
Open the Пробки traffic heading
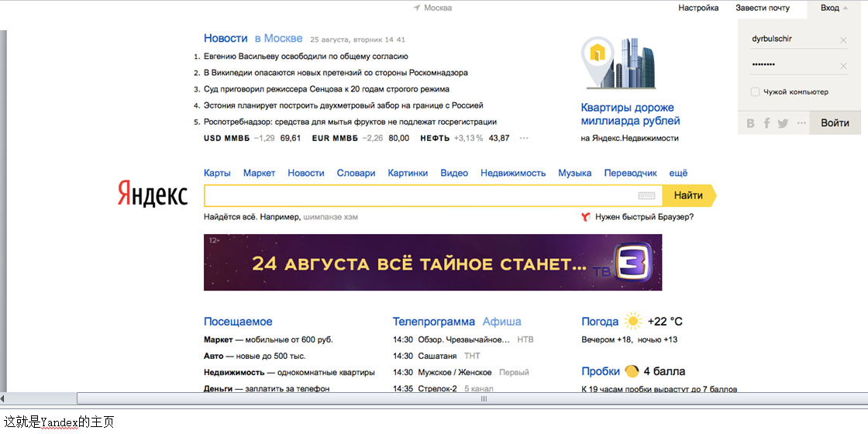pyautogui.click(x=601, y=371)
